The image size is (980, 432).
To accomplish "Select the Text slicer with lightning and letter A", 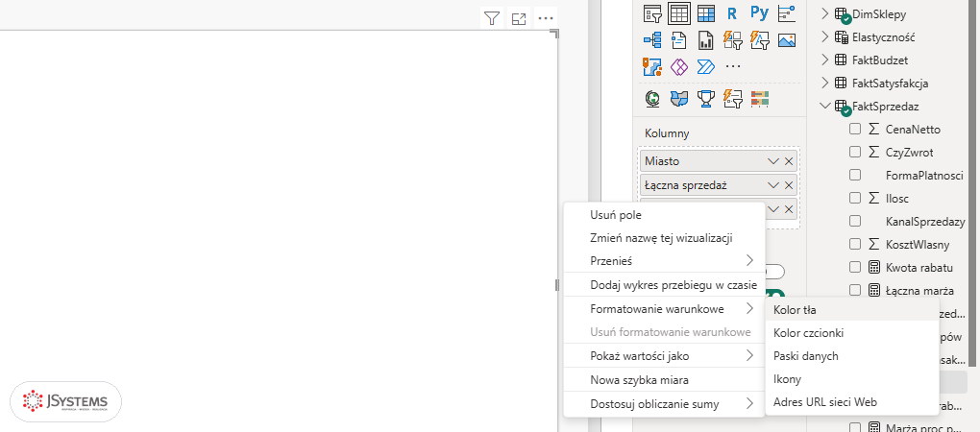I will point(759,40).
